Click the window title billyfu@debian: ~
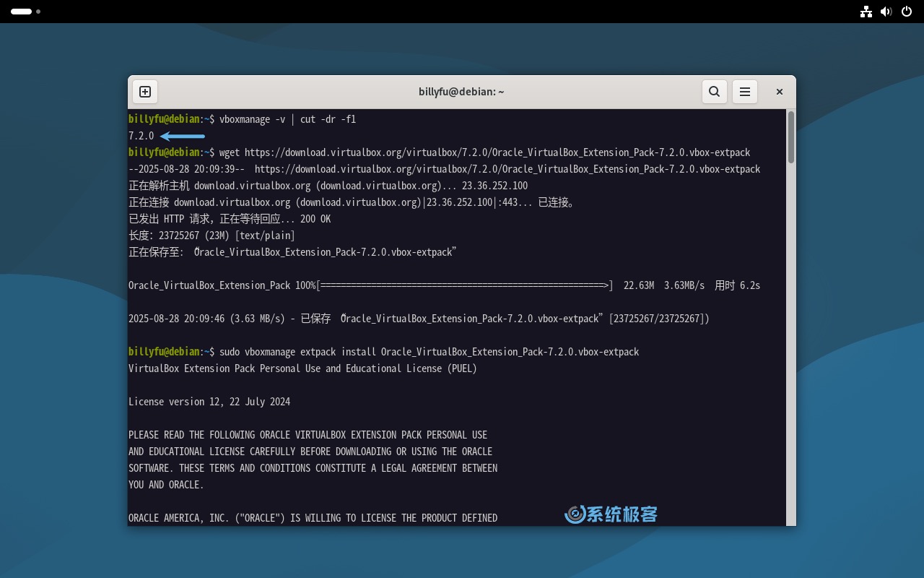Image resolution: width=924 pixels, height=578 pixels. click(461, 92)
